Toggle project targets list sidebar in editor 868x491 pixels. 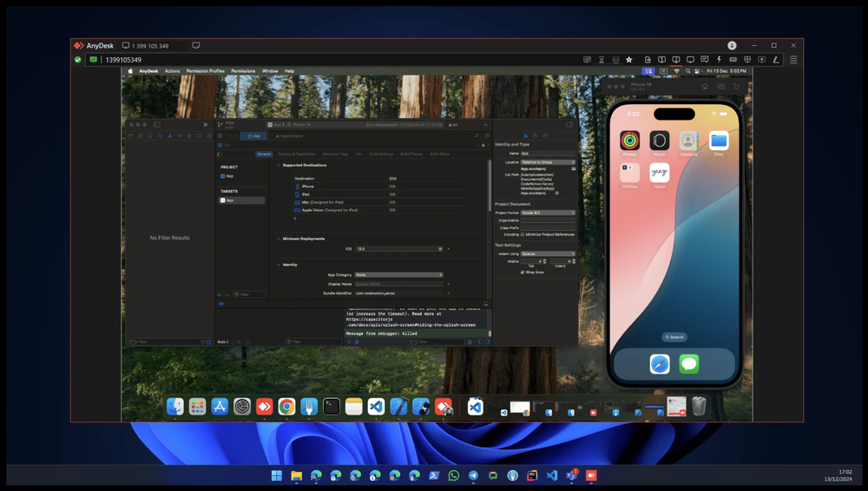coord(220,154)
